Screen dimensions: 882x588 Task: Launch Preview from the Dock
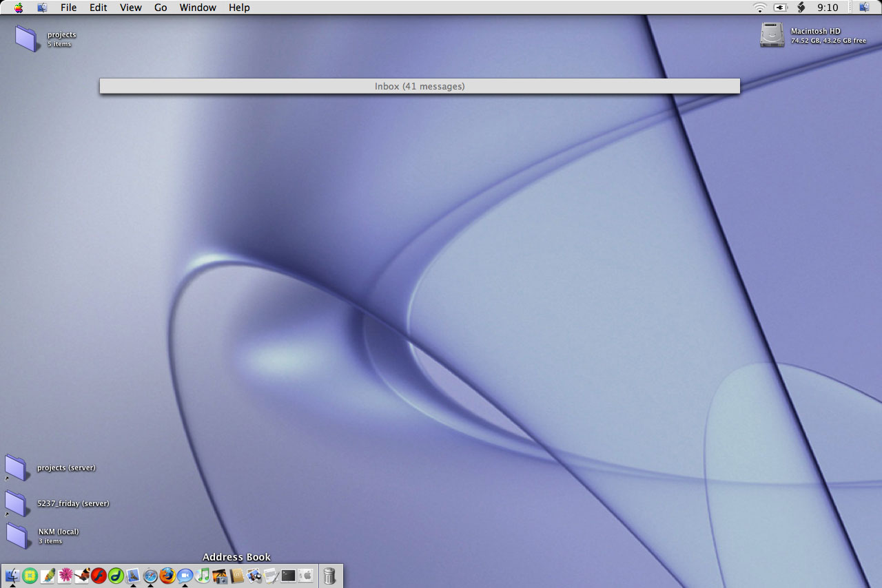(x=254, y=576)
